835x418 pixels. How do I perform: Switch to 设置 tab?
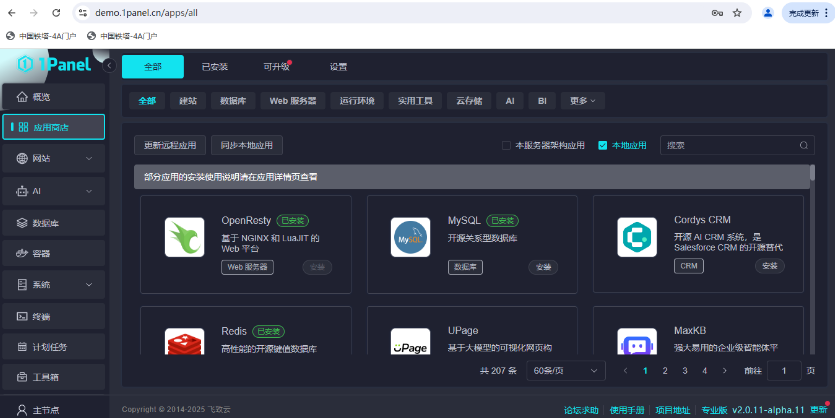(x=338, y=67)
